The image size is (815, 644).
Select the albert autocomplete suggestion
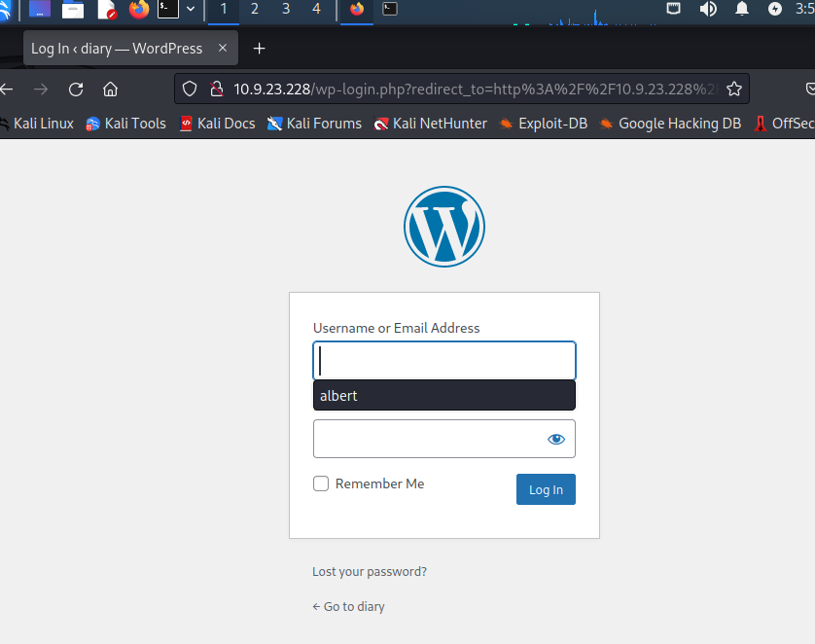[x=444, y=396]
